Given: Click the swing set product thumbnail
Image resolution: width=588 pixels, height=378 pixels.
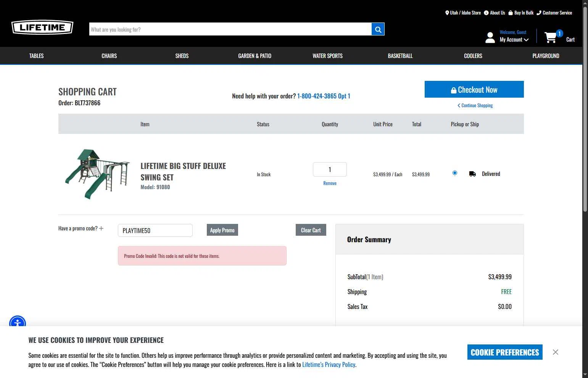Looking at the screenshot, I should point(98,174).
